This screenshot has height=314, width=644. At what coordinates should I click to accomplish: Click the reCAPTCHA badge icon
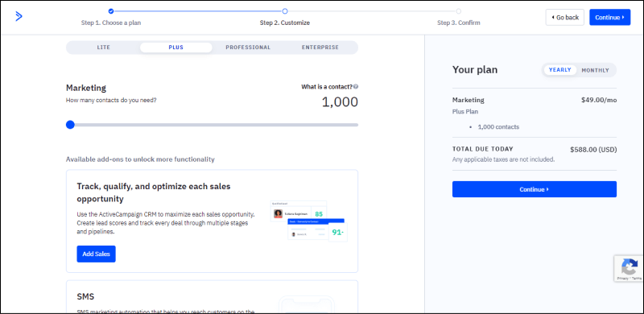(630, 266)
